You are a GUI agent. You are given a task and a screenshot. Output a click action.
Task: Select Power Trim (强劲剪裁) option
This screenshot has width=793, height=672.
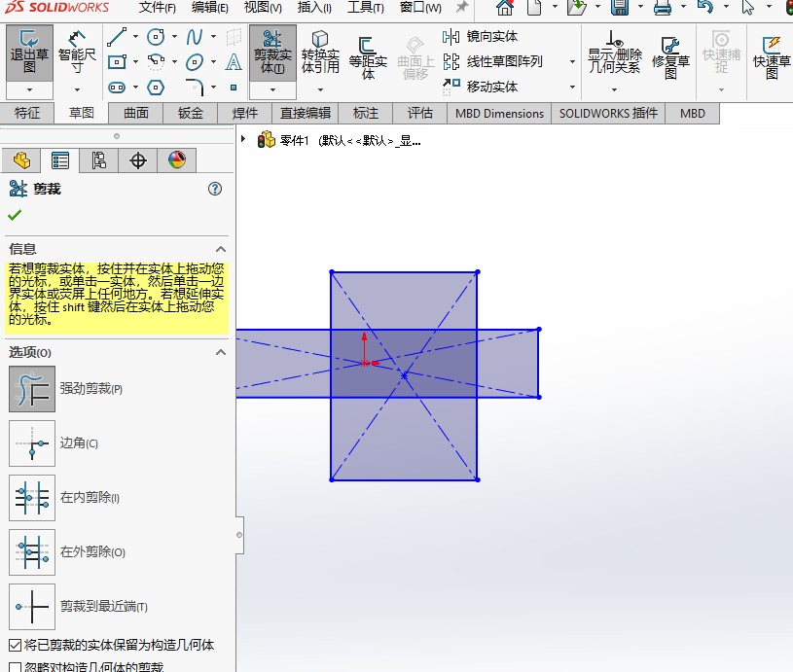tap(32, 389)
